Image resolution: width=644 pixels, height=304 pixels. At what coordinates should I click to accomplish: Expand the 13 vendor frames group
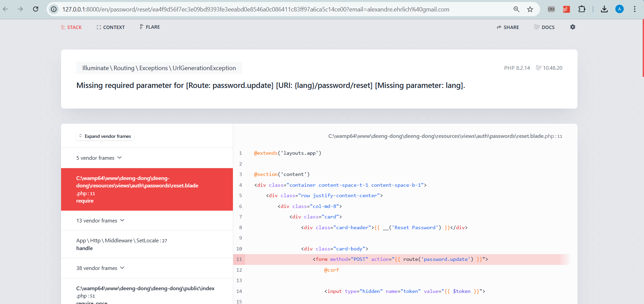click(100, 220)
